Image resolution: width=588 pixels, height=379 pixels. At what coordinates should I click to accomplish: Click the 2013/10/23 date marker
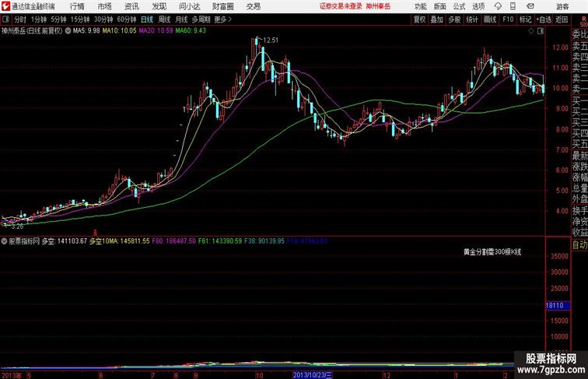point(312,375)
